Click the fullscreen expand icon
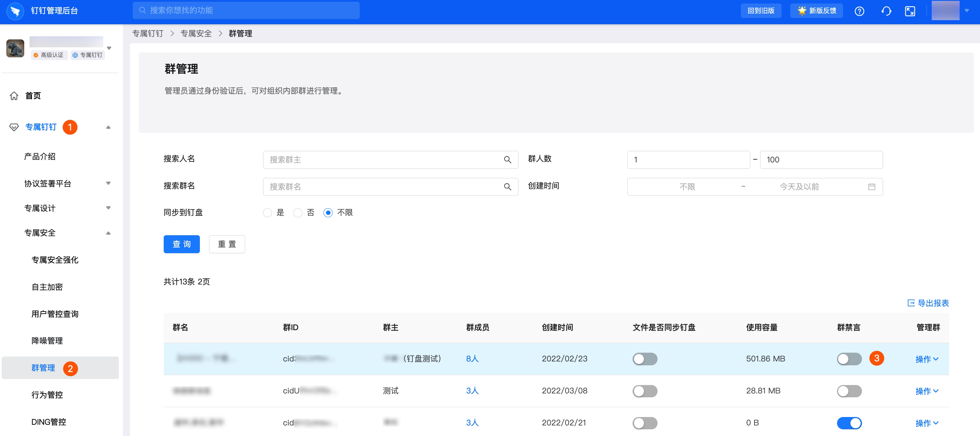The image size is (980, 436). 910,11
